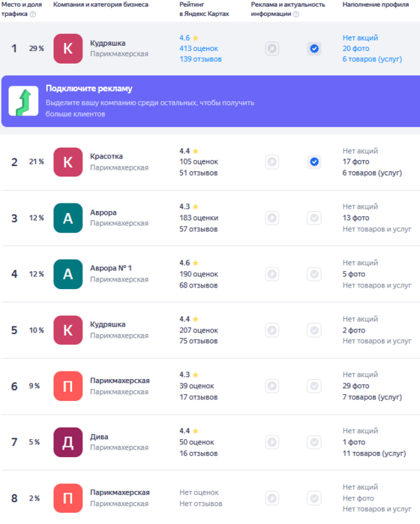This screenshot has width=420, height=524.
Task: Open help icon beside информации column header
Action: tap(296, 14)
